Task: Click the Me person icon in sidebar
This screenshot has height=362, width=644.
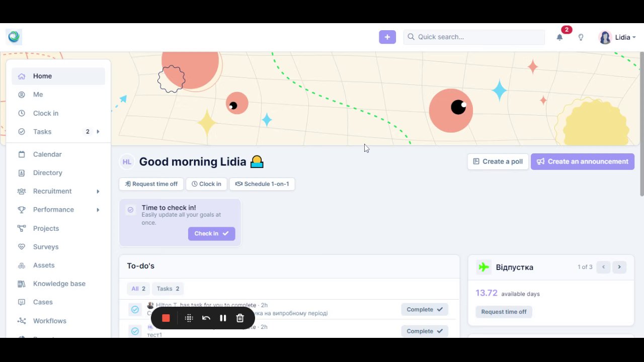Action: coord(22,95)
